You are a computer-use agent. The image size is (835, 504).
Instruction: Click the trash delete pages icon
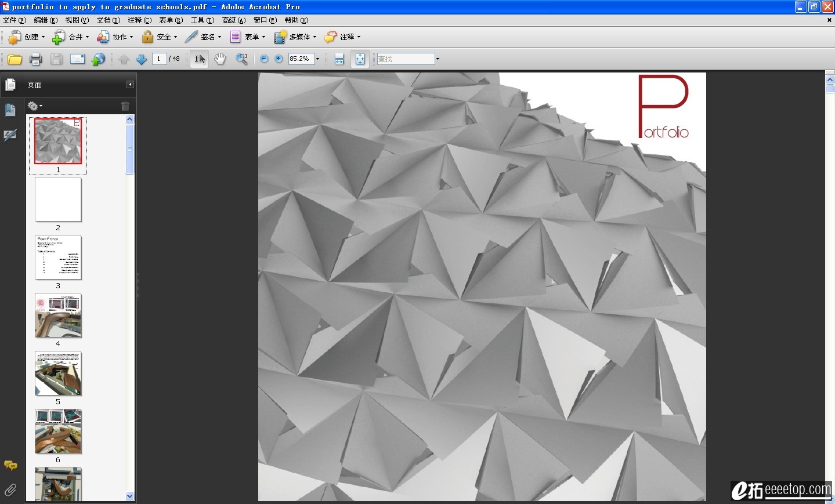pos(125,106)
